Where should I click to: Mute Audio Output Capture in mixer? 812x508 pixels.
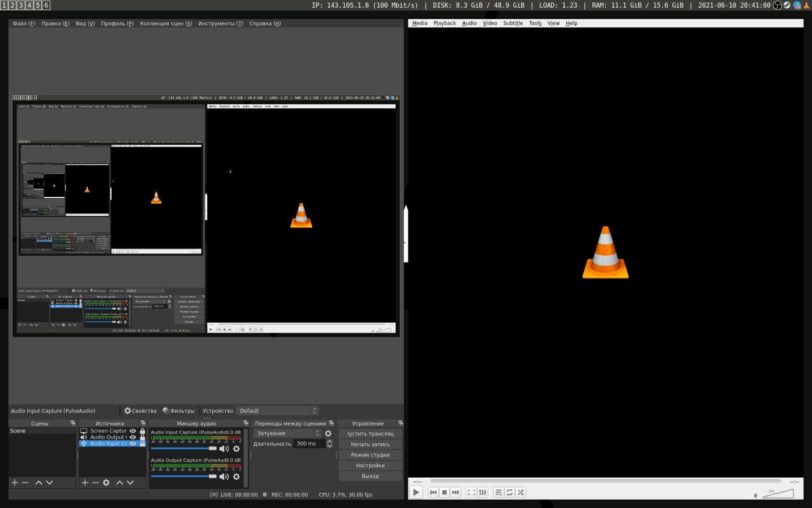[224, 476]
